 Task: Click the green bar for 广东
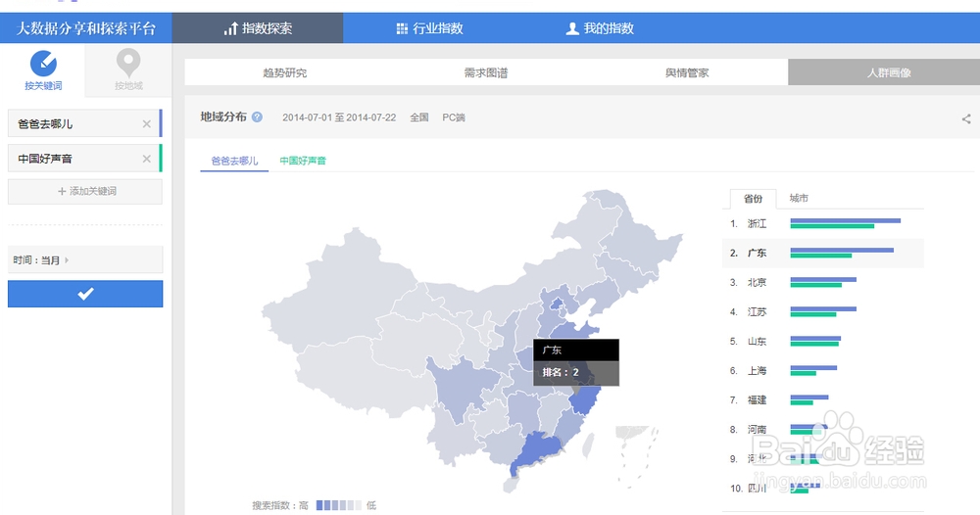[x=820, y=256]
